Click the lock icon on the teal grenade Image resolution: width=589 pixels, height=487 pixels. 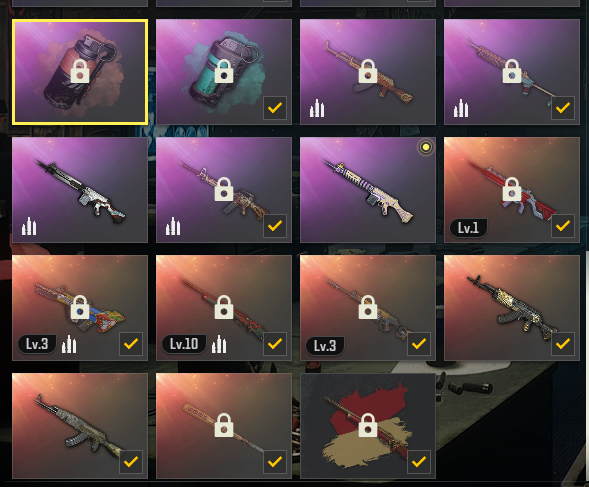click(224, 71)
